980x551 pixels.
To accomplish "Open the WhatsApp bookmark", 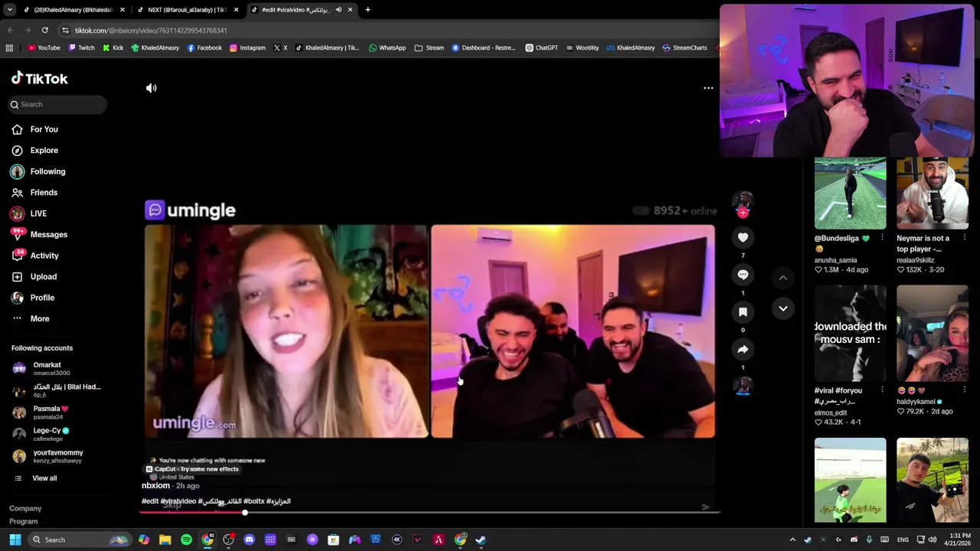I will click(x=387, y=47).
